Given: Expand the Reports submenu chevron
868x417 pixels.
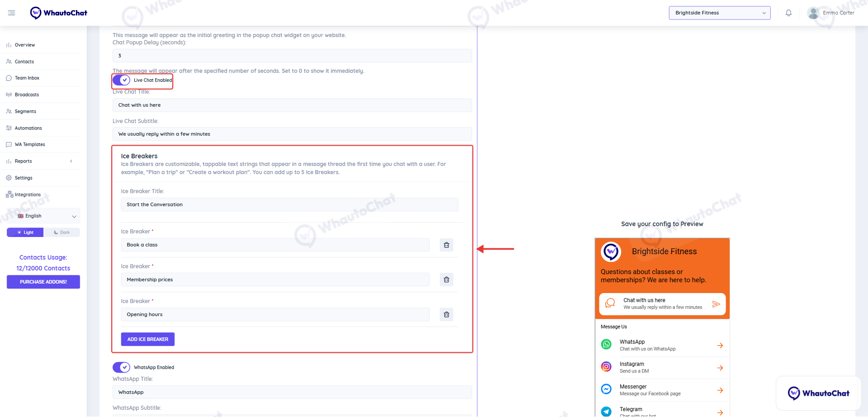Looking at the screenshot, I should (x=71, y=161).
